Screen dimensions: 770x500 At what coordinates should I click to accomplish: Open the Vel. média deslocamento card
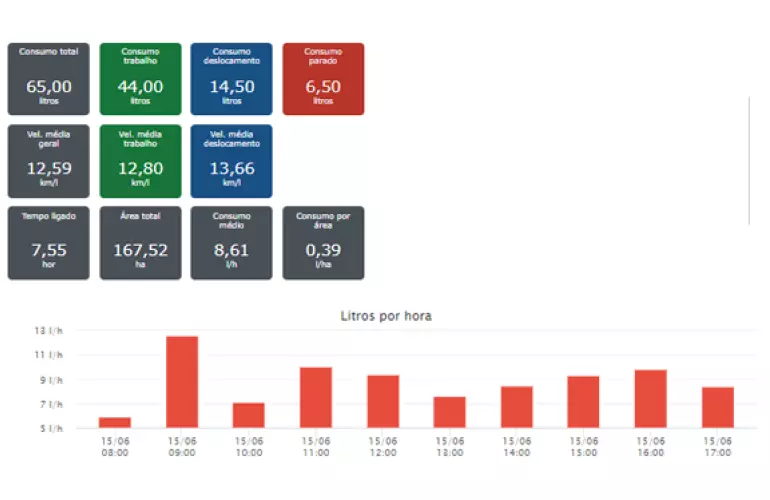tap(231, 161)
